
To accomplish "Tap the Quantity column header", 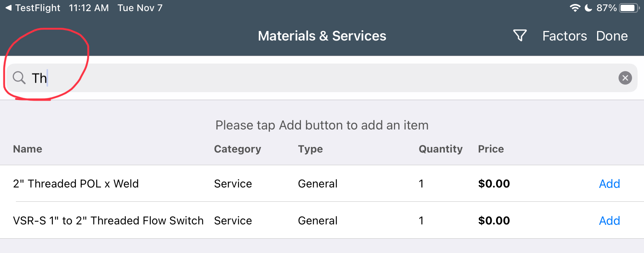I will [x=440, y=149].
